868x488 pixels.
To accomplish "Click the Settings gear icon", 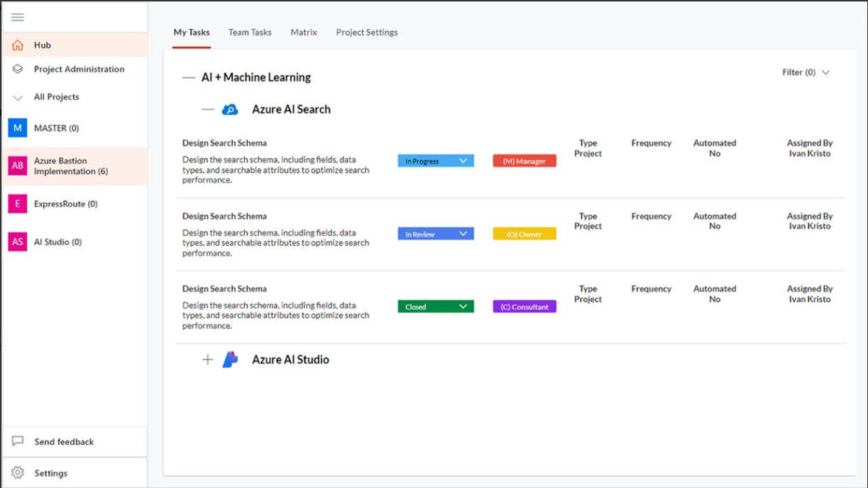I will 18,472.
